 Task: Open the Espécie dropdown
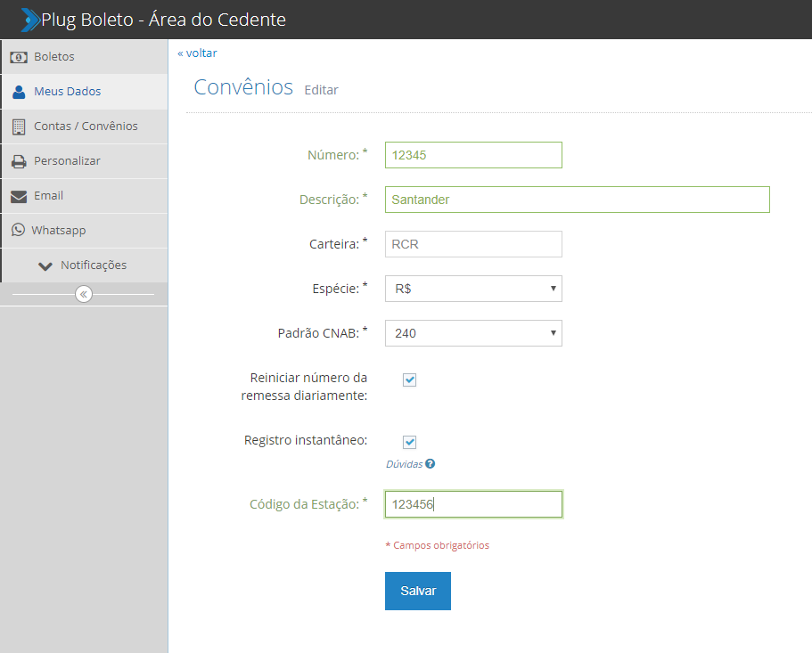[473, 289]
